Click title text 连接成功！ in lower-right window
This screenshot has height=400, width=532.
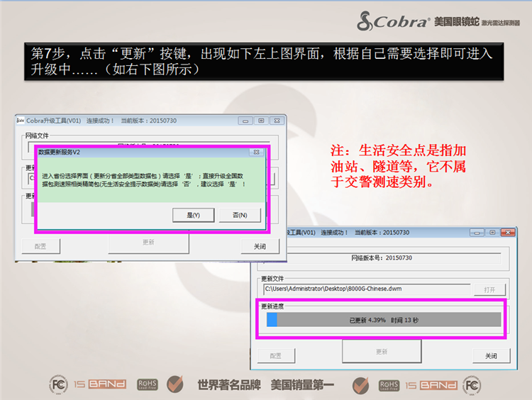pos(335,233)
